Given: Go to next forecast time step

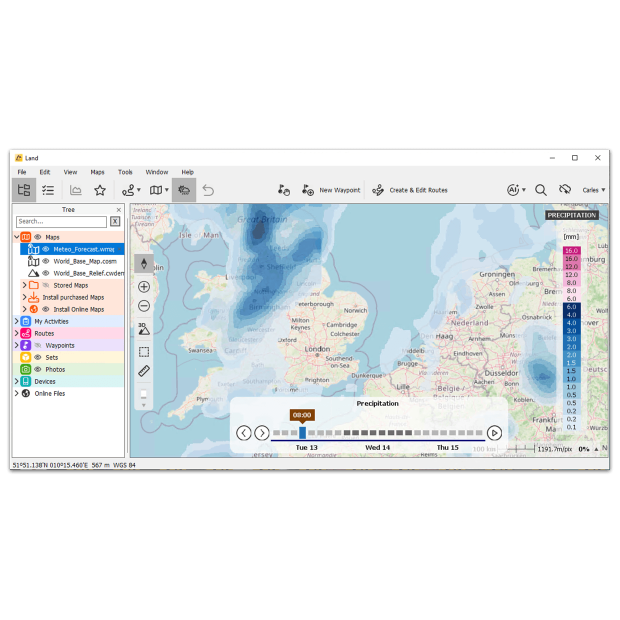Looking at the screenshot, I should (x=262, y=433).
